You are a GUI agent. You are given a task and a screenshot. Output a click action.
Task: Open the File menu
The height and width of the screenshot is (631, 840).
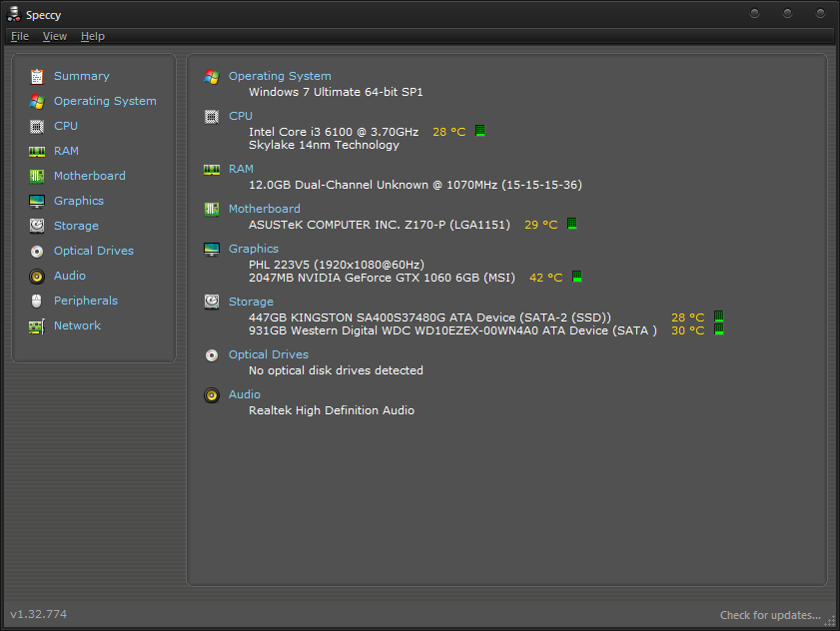click(x=20, y=36)
